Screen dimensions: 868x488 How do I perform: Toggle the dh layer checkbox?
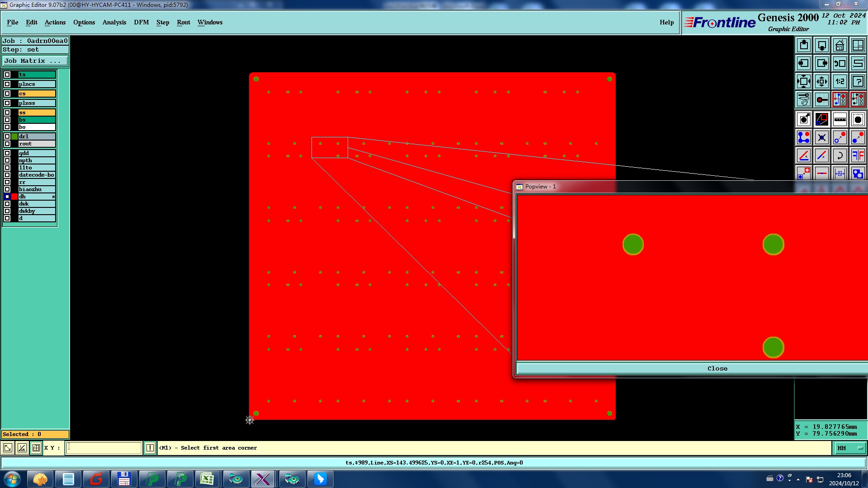coord(7,197)
